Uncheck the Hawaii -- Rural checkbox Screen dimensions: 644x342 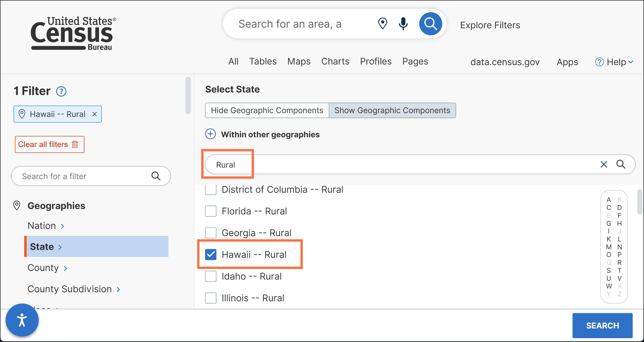tap(211, 254)
